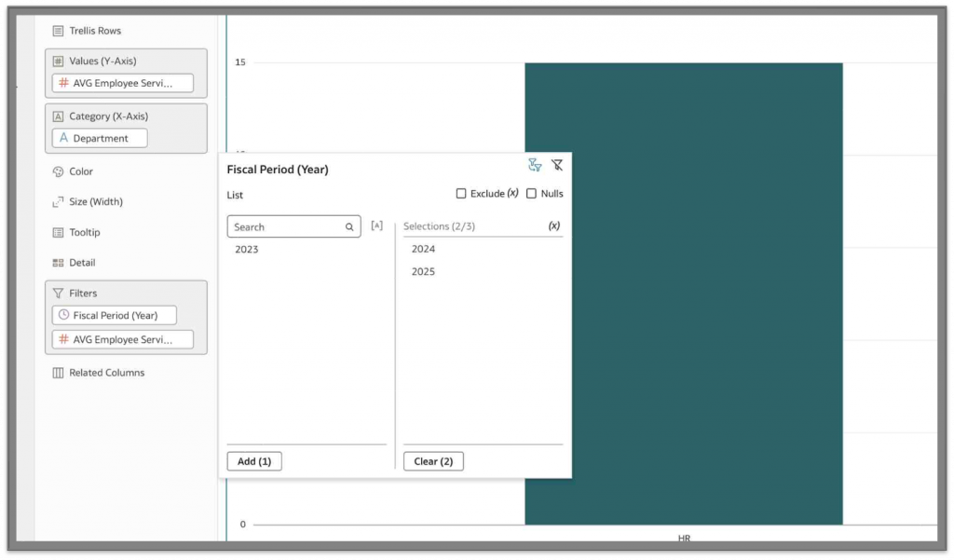This screenshot has width=954, height=560.
Task: Open the Tooltip panel icon
Action: (58, 232)
